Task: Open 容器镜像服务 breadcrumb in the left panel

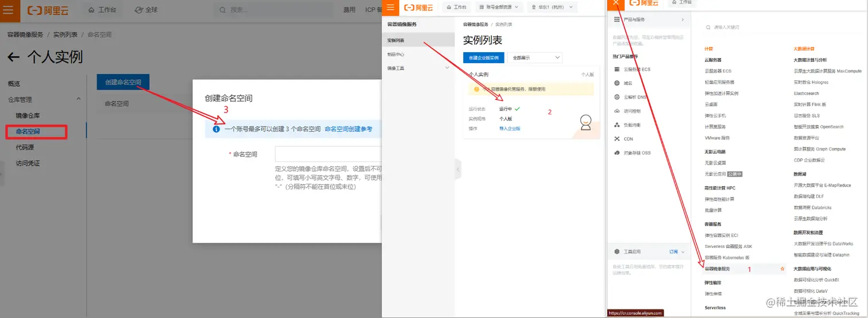Action: (25, 34)
